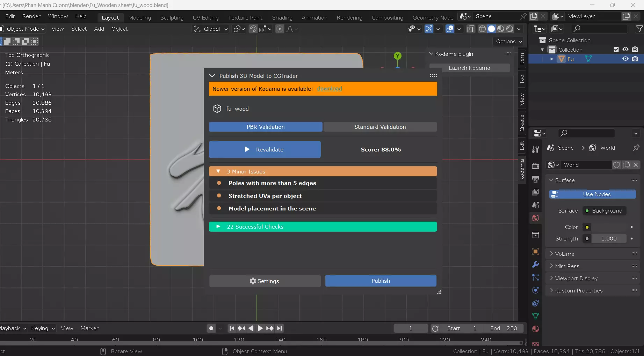Open the View Layer properties tab
The width and height of the screenshot is (644, 356).
click(x=535, y=192)
